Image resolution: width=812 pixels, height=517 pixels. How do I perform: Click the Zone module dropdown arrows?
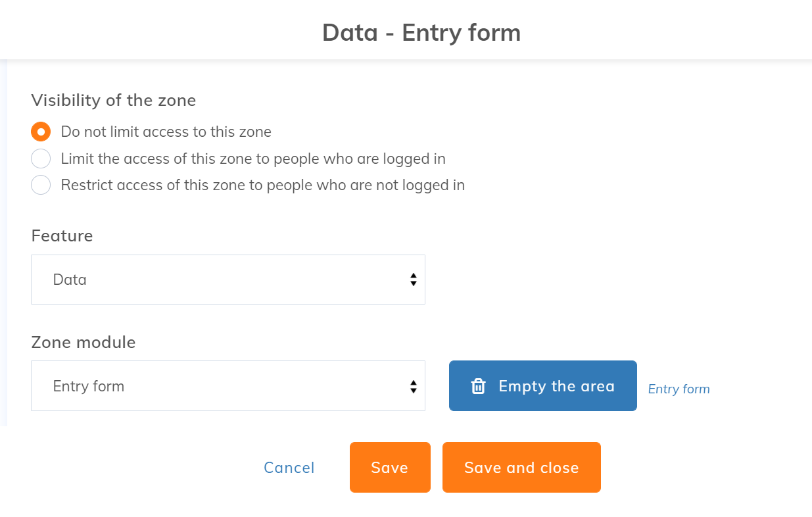point(413,386)
